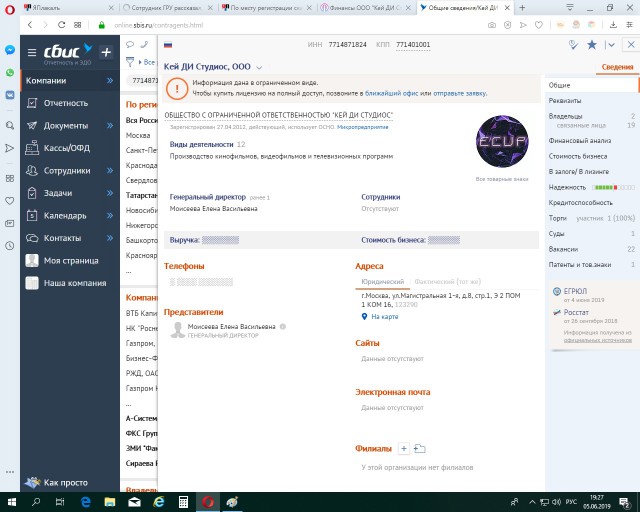
Task: Expand Сотрудники submenu arrow
Action: tap(110, 170)
